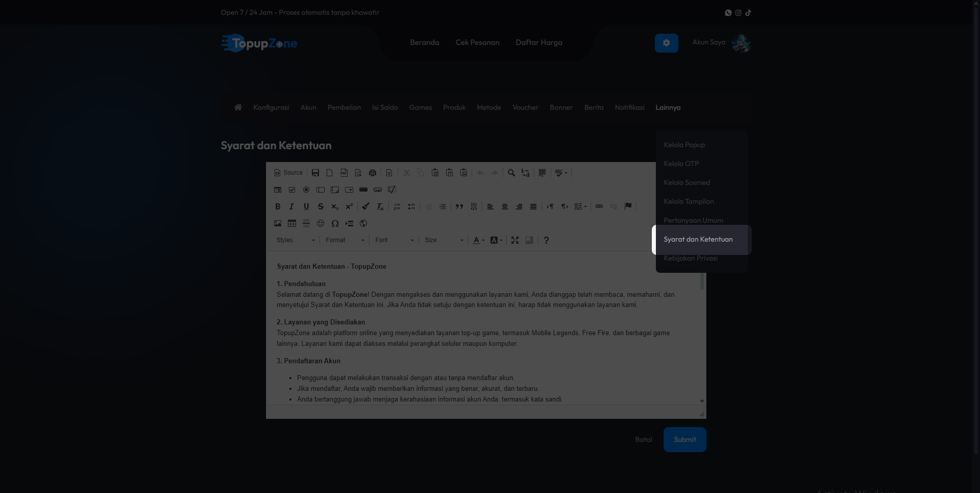This screenshot has width=980, height=493.
Task: Toggle Bold formatting
Action: point(278,206)
